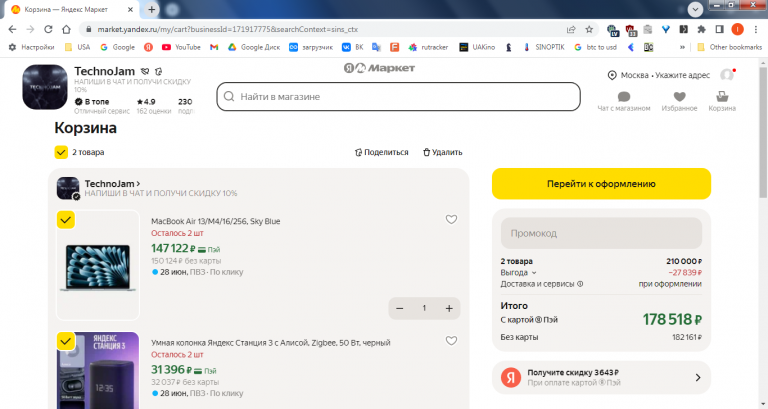
Task: Click the browser address bar URL
Action: click(228, 29)
